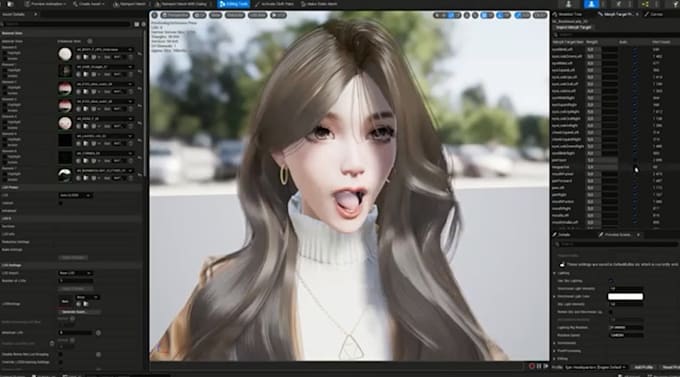Expand the PostProcessing section

[554, 351]
